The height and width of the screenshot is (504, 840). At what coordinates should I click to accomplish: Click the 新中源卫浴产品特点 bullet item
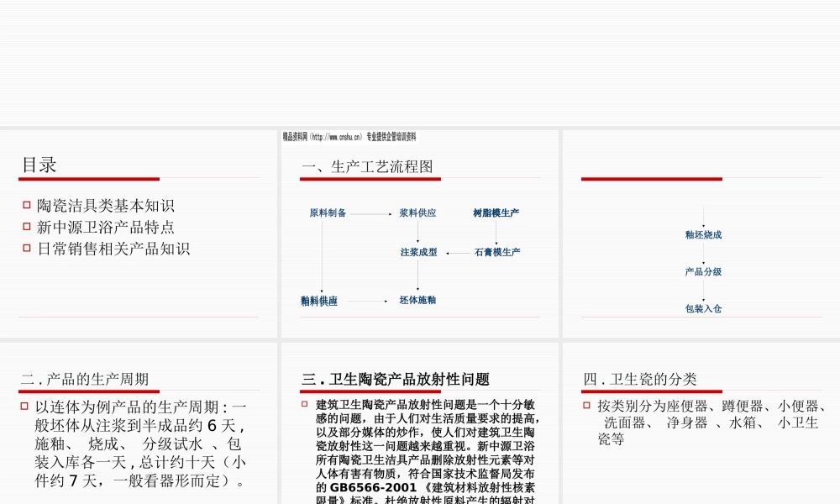pyautogui.click(x=106, y=227)
